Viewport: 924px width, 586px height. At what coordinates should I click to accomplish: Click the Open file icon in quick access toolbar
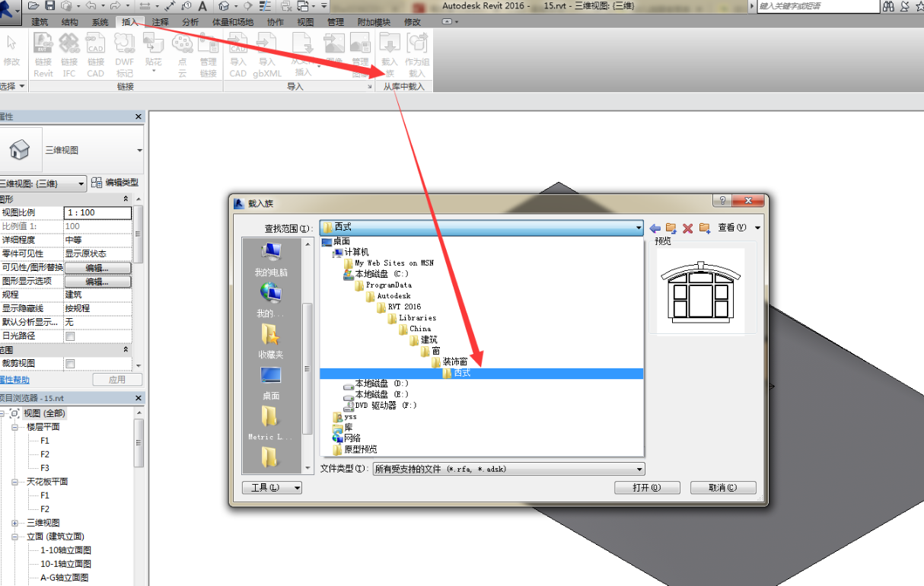pyautogui.click(x=33, y=5)
